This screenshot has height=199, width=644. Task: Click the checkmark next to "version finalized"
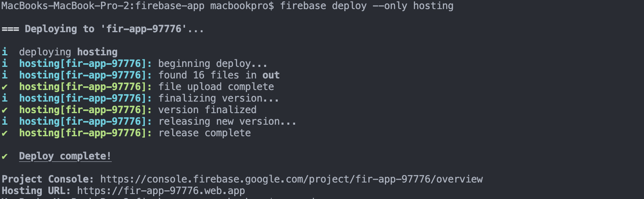[5, 110]
